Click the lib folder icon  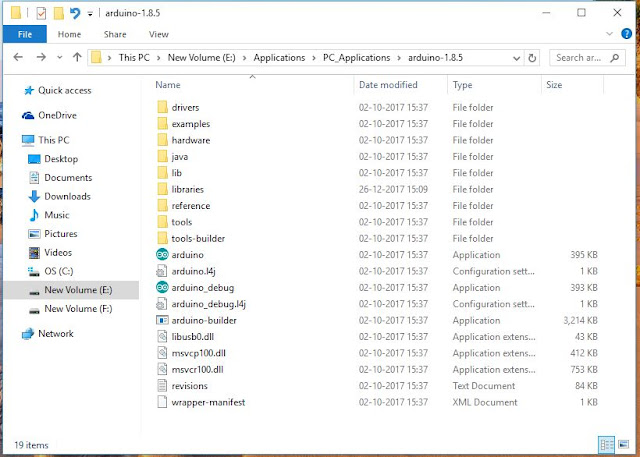point(162,173)
